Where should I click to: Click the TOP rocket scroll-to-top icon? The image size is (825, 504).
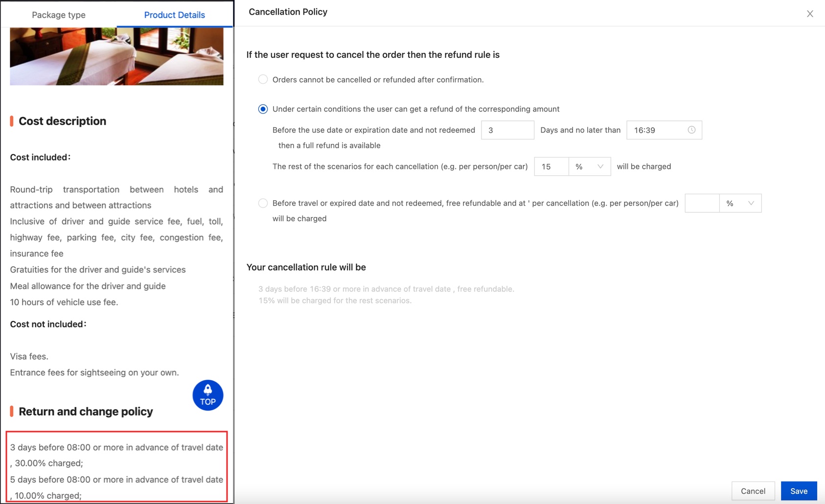click(207, 395)
